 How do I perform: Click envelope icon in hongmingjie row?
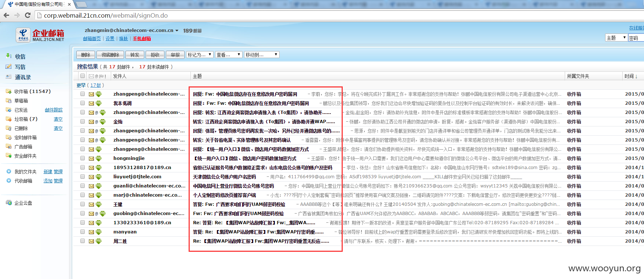coord(91,158)
